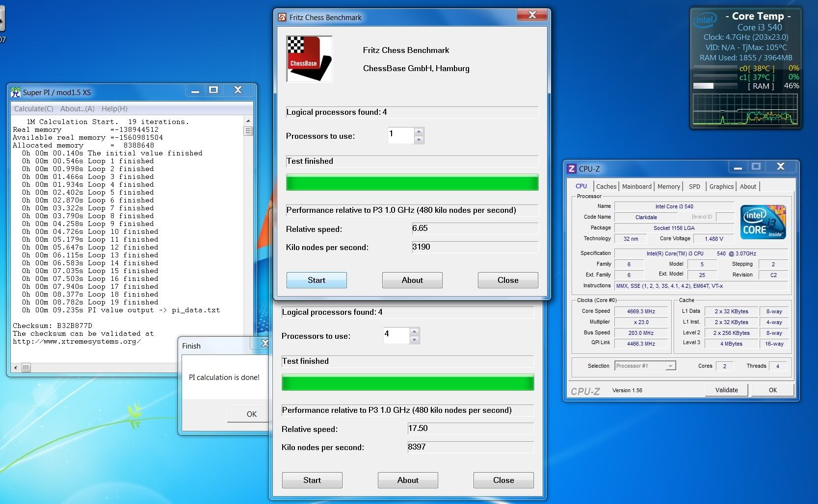Switch to the Mainboard tab in CPU-Z

click(636, 186)
